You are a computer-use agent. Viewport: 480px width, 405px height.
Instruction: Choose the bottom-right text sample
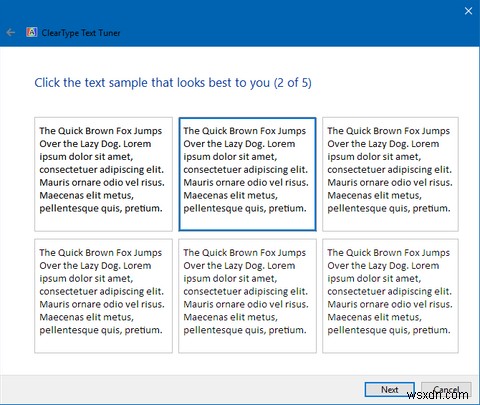click(390, 296)
